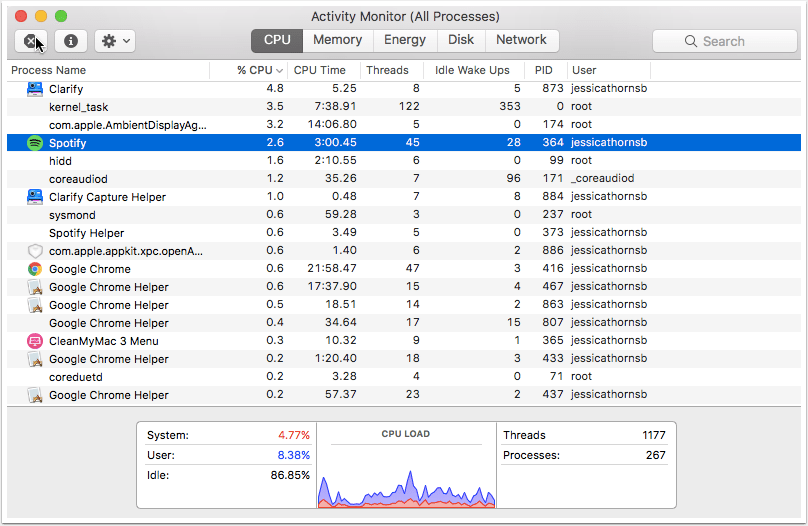Click the Clarify app icon in list

35,89
